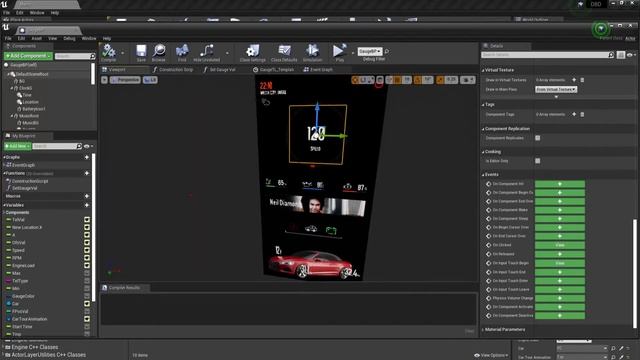The image size is (640, 360).
Task: Toggle Hide Unrelated toolbar icon
Action: pos(207,52)
